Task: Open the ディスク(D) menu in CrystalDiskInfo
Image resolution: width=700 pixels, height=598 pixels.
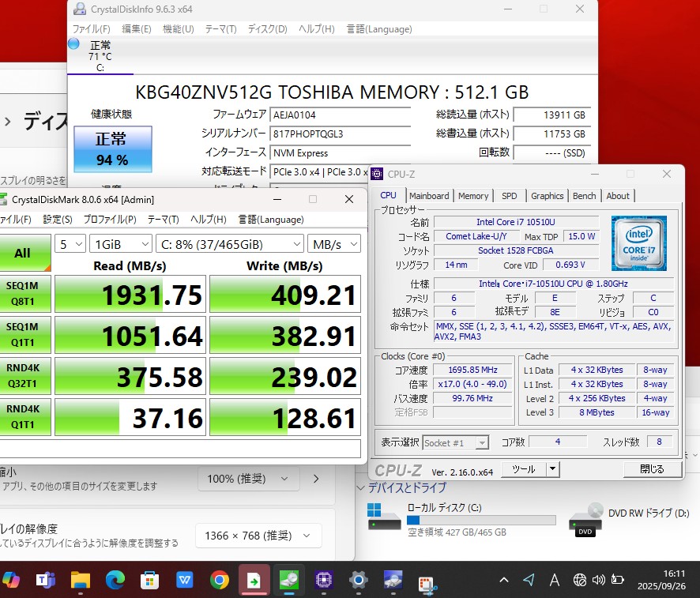Action: tap(267, 29)
